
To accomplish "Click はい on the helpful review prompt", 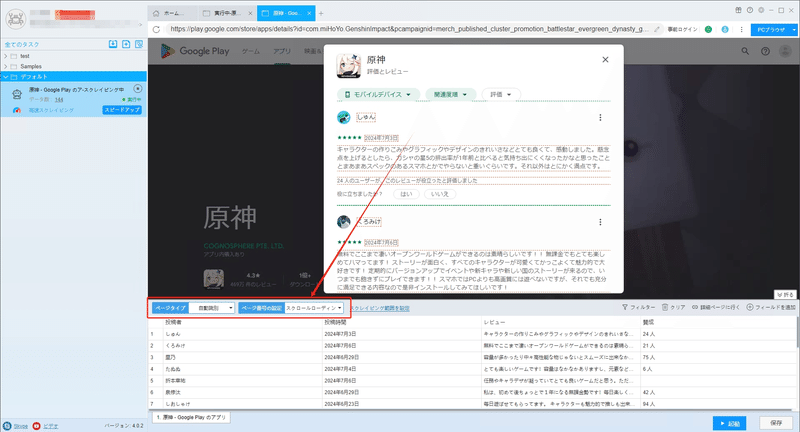I will pos(406,194).
